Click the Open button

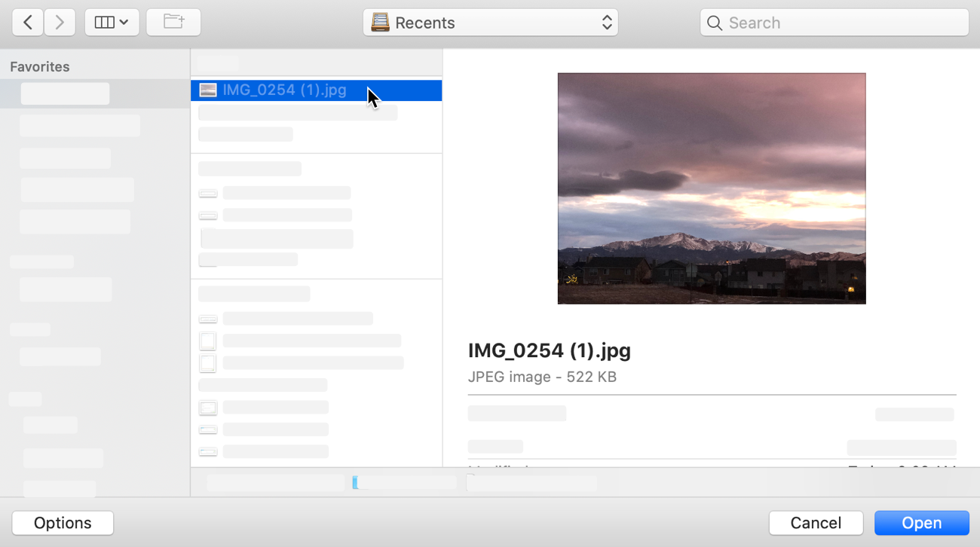pyautogui.click(x=922, y=523)
